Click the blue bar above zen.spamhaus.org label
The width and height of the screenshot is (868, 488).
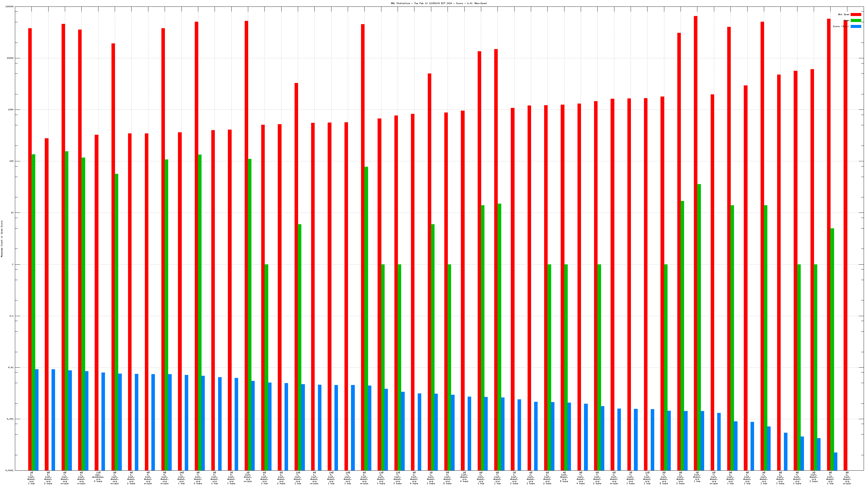click(x=103, y=421)
